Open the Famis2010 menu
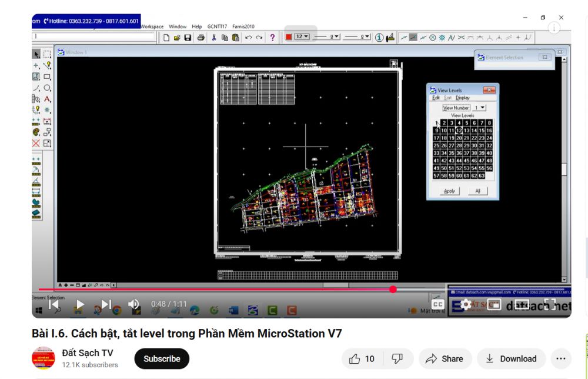The image size is (588, 379). pos(243,26)
